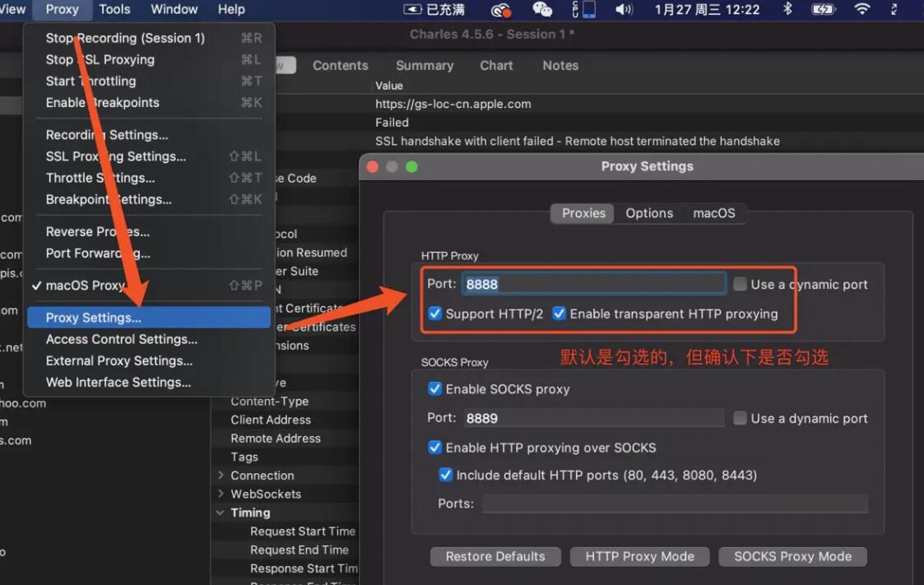
Task: Open the Tools menu
Action: click(x=114, y=9)
